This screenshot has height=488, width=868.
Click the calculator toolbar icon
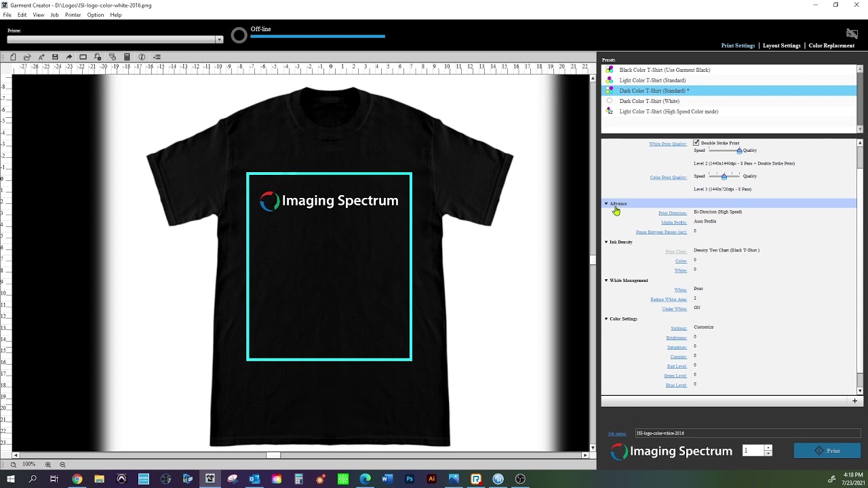[x=127, y=57]
